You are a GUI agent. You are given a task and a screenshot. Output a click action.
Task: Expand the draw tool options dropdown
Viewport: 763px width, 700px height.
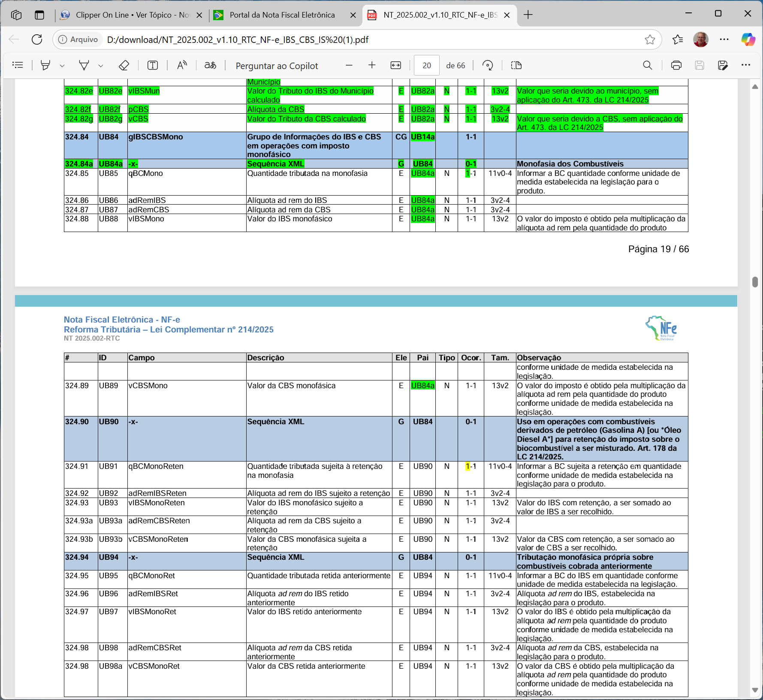coord(101,66)
